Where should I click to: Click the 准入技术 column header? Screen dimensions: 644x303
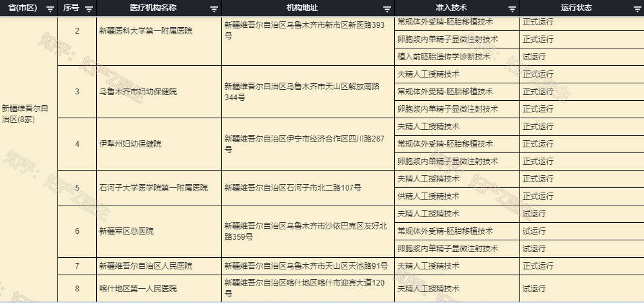point(457,8)
